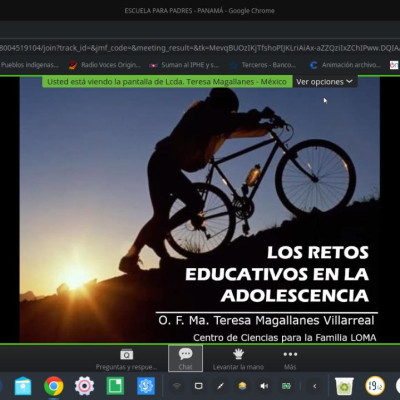Image resolution: width=400 pixels, height=400 pixels.
Task: Open the settings gear app in taskbar
Action: point(84,386)
